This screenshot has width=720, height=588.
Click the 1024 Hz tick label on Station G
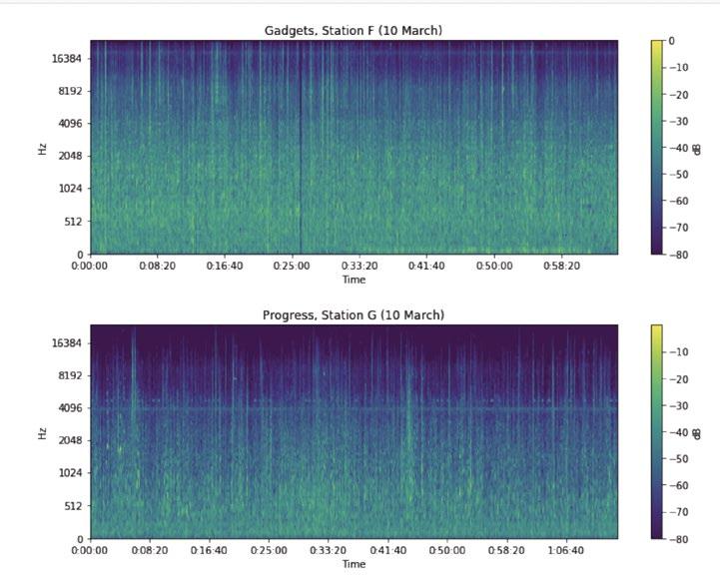[x=70, y=473]
